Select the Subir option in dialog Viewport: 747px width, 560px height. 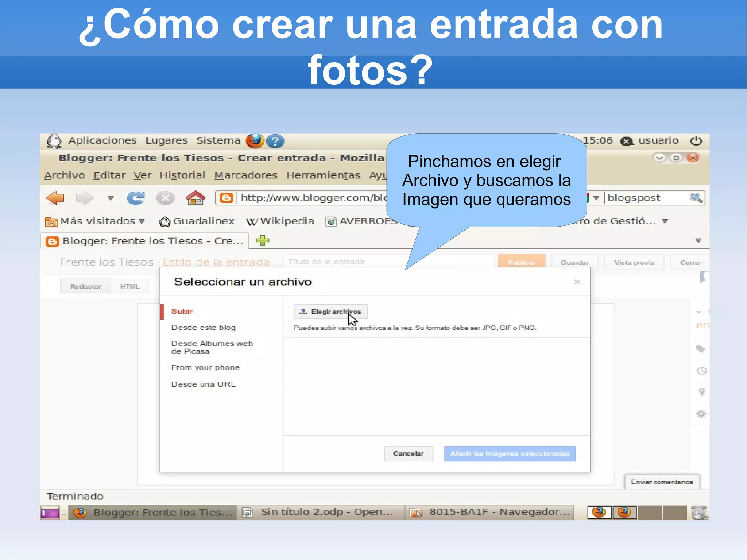(x=182, y=311)
